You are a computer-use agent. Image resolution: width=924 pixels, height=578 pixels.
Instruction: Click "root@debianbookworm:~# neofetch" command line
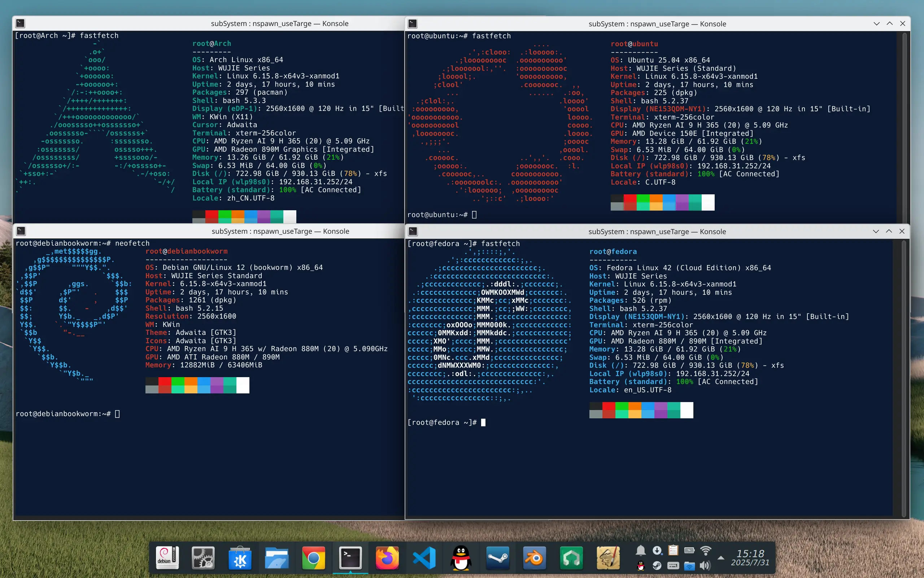pyautogui.click(x=82, y=243)
